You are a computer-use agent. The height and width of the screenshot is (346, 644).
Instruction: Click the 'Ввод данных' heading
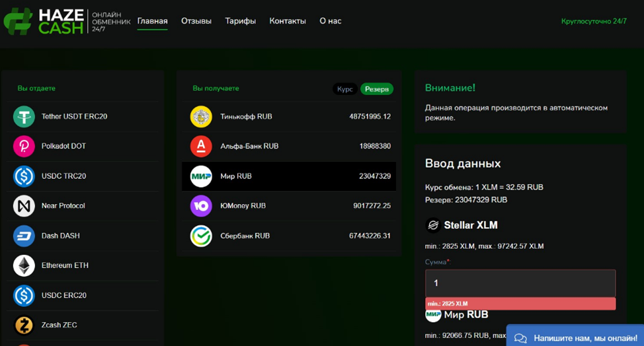coord(463,164)
